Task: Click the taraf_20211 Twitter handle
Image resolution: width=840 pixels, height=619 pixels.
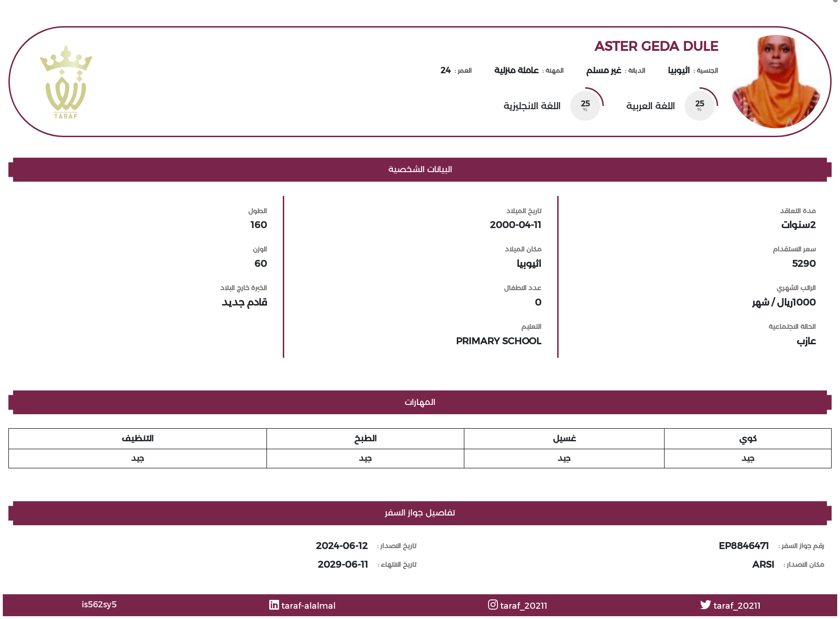Action: (737, 605)
